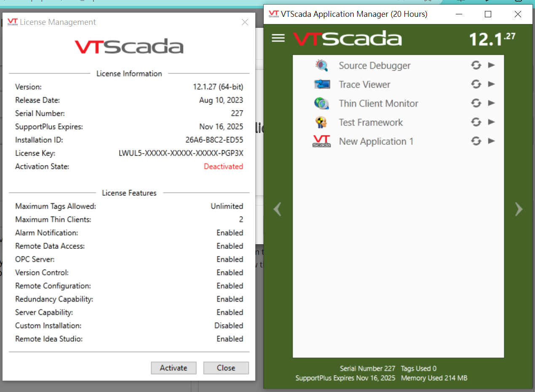The height and width of the screenshot is (392, 535).
Task: Select the Trace Viewer application entry
Action: tap(399, 84)
